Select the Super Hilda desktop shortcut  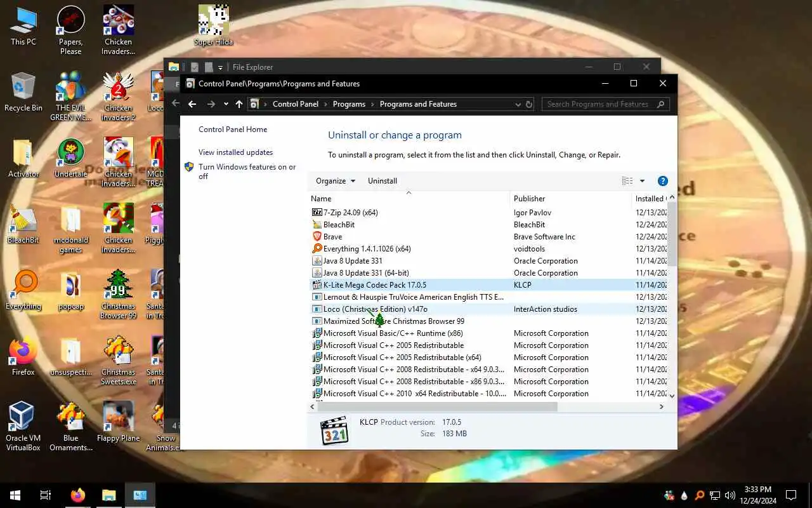click(x=213, y=27)
